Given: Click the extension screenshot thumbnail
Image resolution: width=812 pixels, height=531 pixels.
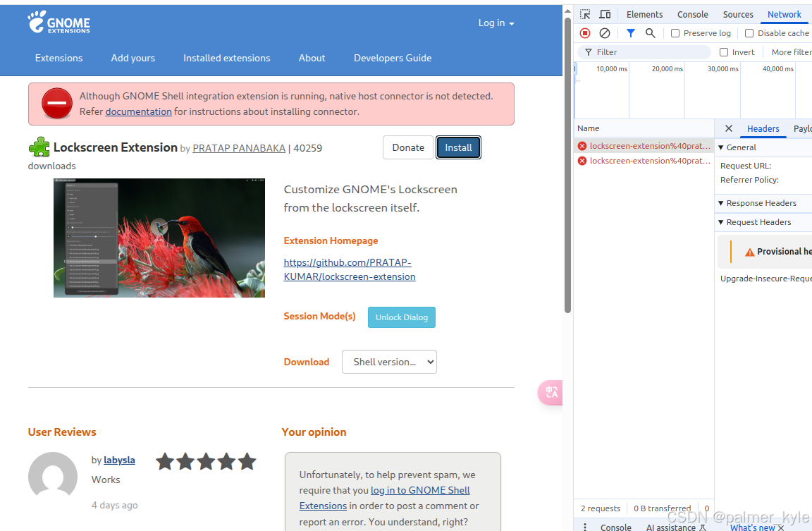Looking at the screenshot, I should pyautogui.click(x=159, y=238).
